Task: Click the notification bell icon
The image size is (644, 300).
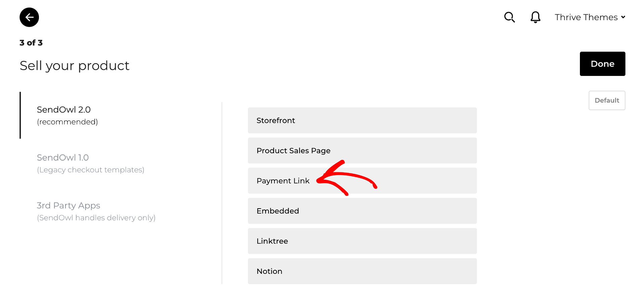Action: [535, 17]
